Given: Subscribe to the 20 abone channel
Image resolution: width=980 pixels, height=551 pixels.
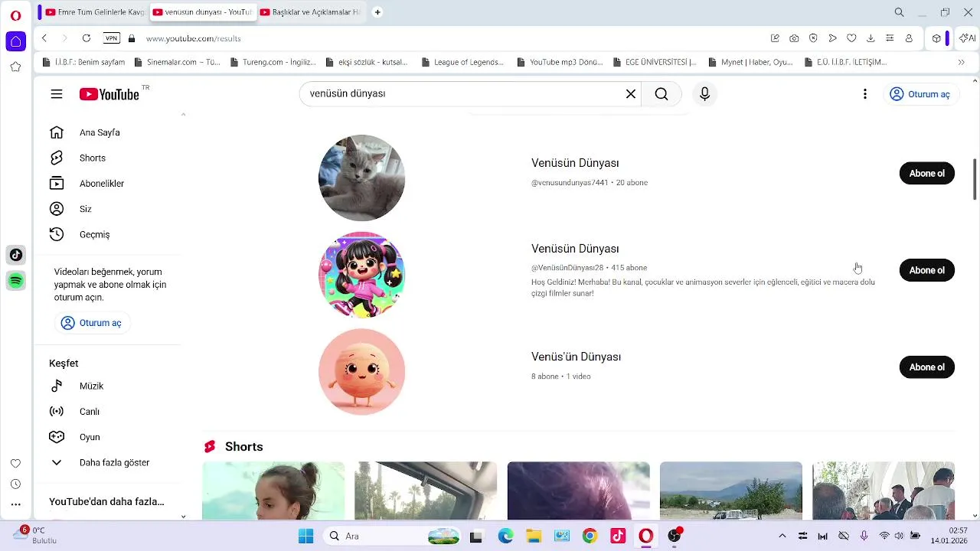Looking at the screenshot, I should pyautogui.click(x=926, y=173).
